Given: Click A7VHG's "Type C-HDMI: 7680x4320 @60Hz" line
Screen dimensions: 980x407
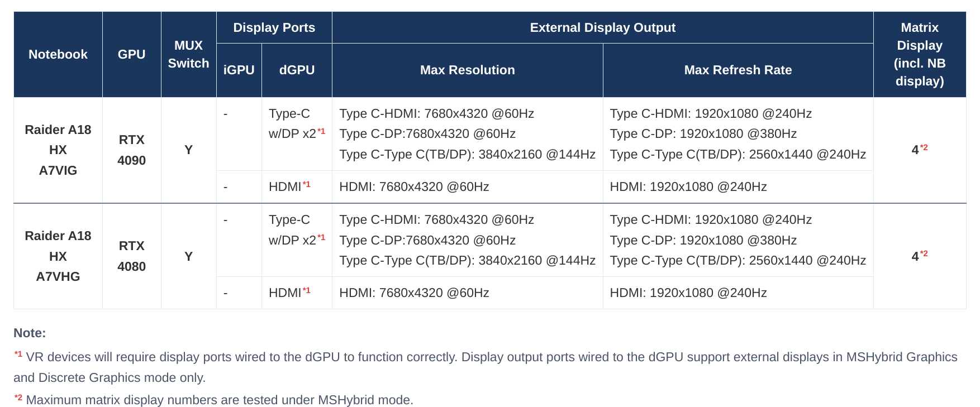Looking at the screenshot, I should click(437, 219).
